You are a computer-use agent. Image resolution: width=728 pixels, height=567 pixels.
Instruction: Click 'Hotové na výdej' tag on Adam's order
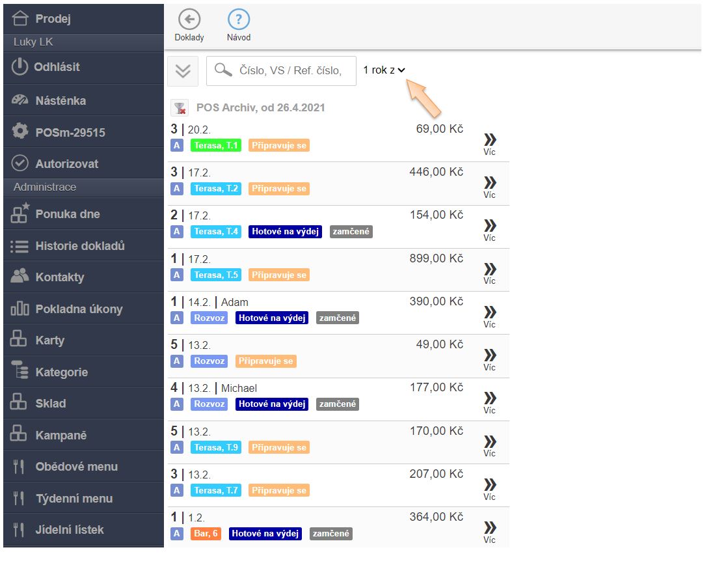click(x=271, y=318)
